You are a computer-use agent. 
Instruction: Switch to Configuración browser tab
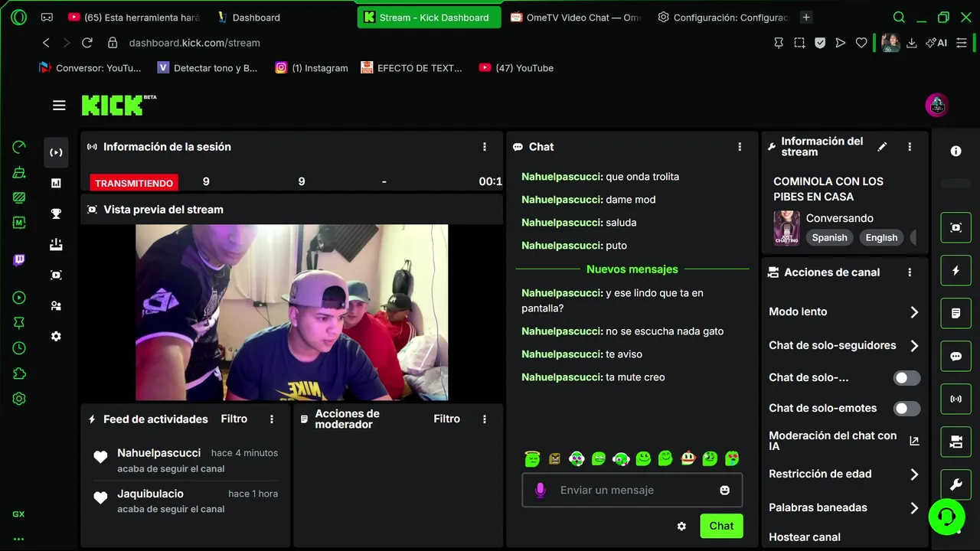(x=723, y=17)
